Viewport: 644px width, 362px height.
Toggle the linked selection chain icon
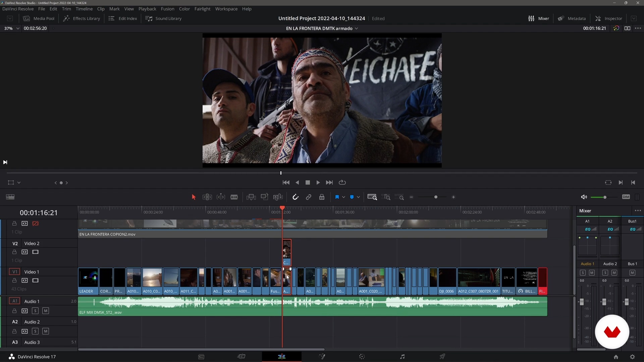pos(309,197)
